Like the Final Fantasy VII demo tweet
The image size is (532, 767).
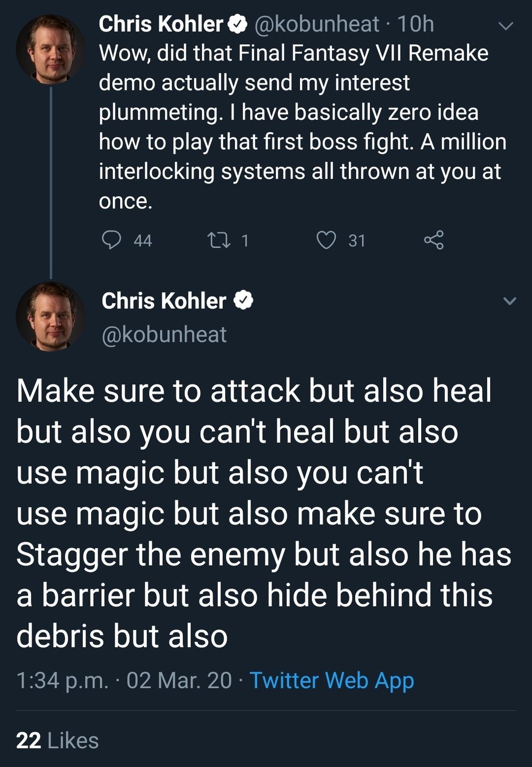(326, 240)
